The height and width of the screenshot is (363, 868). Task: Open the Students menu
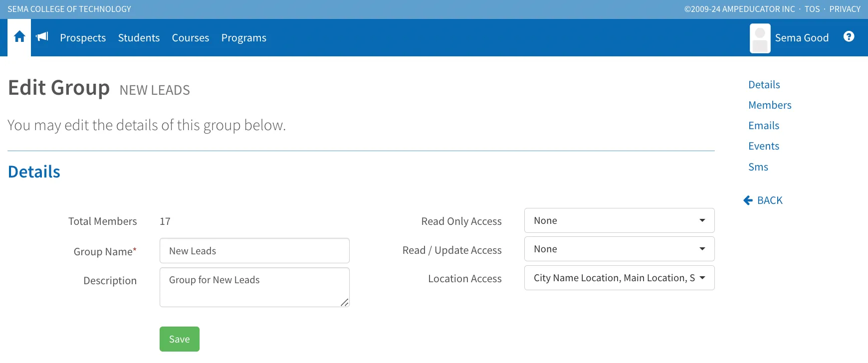(139, 38)
